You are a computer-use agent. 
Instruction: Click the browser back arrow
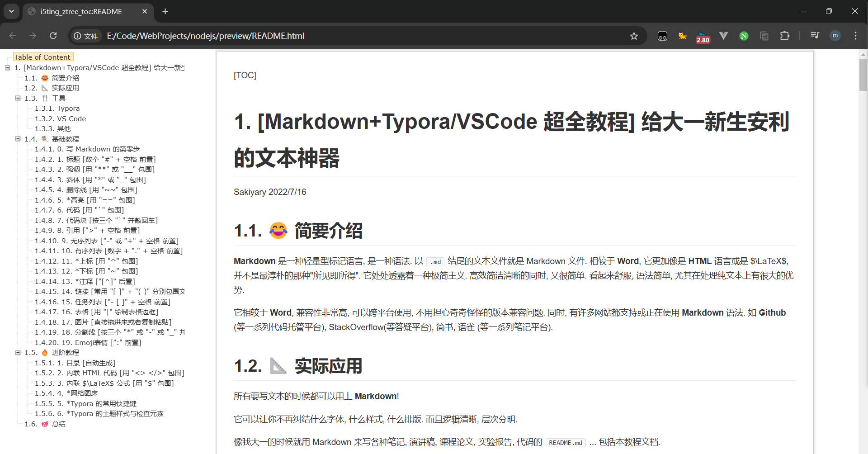(x=13, y=36)
